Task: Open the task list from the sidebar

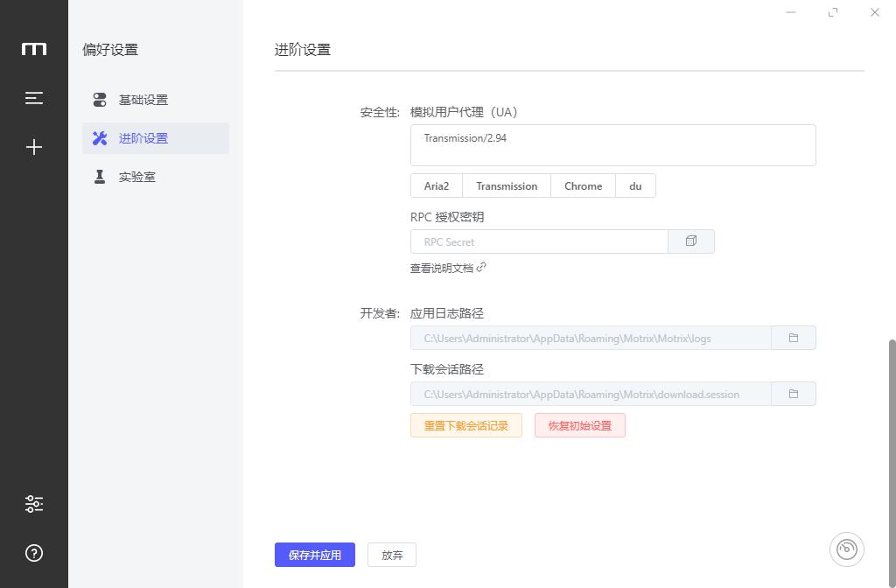Action: (33, 98)
